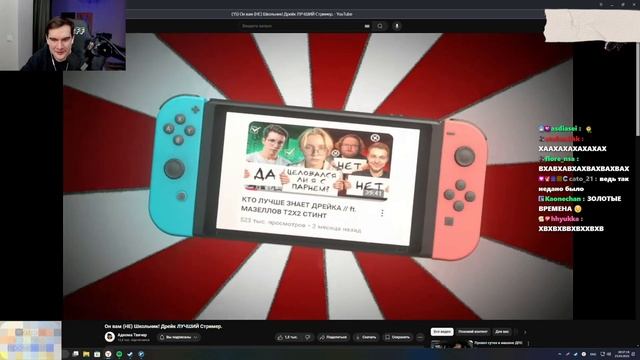Open the channel avatar next to video title
Screen dimensions: 640x360
[109, 337]
